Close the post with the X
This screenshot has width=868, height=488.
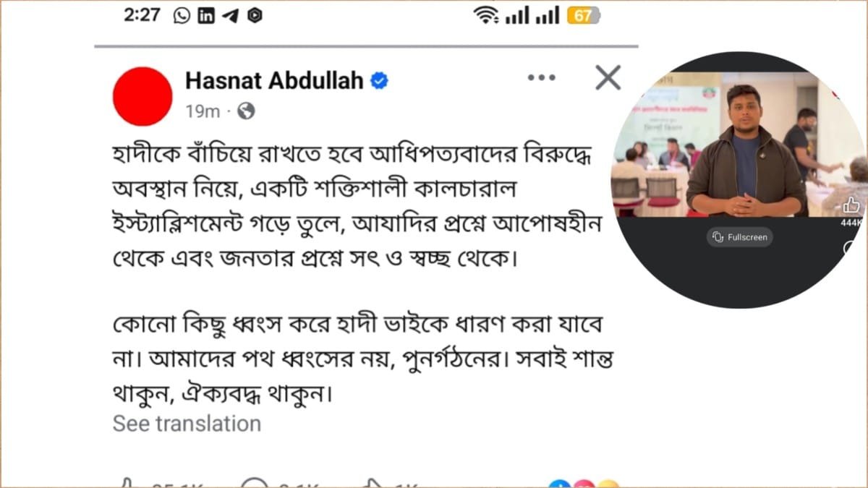point(608,77)
